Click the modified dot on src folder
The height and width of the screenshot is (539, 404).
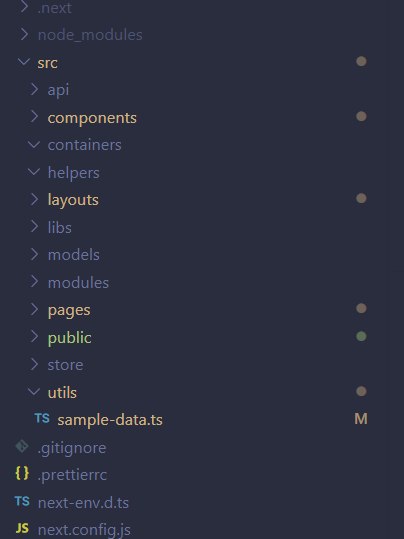click(361, 62)
